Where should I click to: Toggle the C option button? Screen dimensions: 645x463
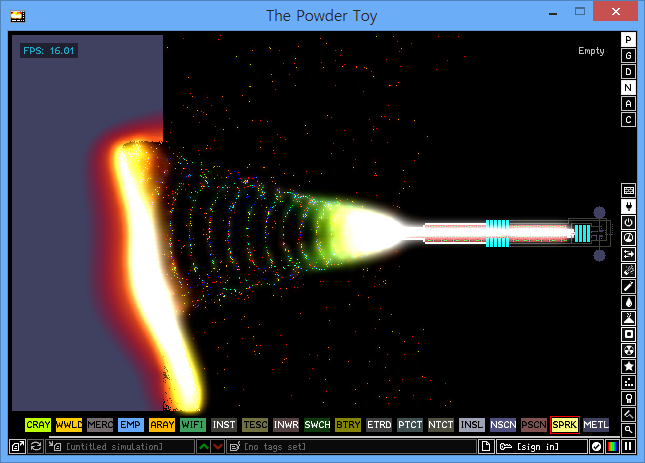pyautogui.click(x=628, y=120)
